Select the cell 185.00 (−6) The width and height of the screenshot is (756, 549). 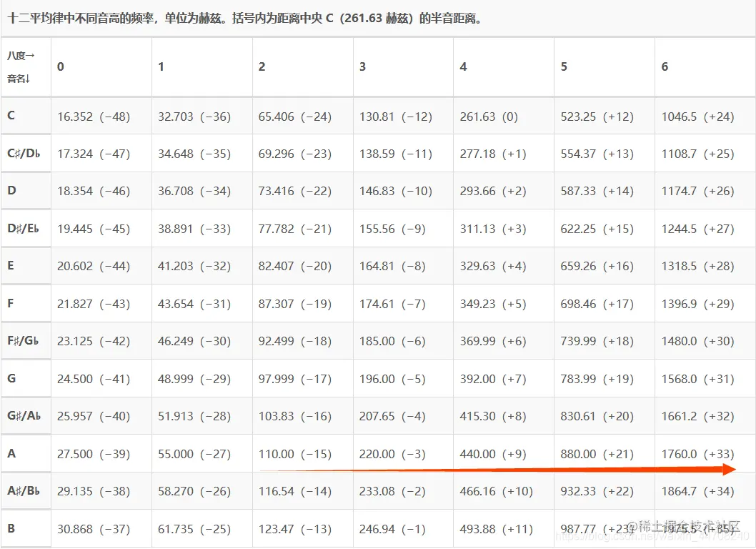[x=403, y=340]
